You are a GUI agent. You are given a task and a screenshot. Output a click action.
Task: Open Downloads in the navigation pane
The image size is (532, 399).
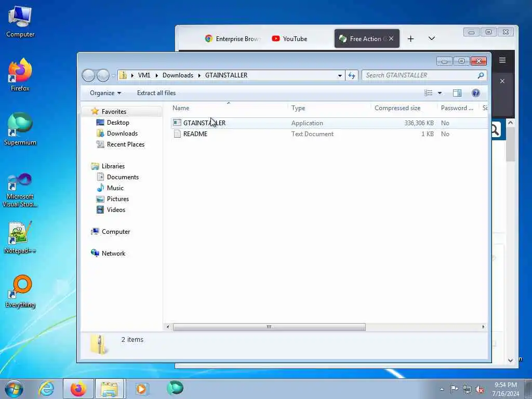(122, 134)
